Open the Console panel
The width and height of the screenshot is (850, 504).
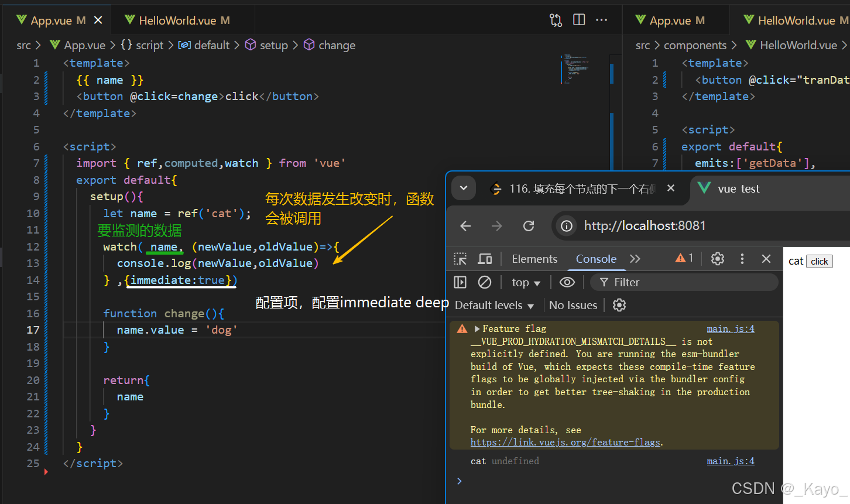tap(596, 259)
